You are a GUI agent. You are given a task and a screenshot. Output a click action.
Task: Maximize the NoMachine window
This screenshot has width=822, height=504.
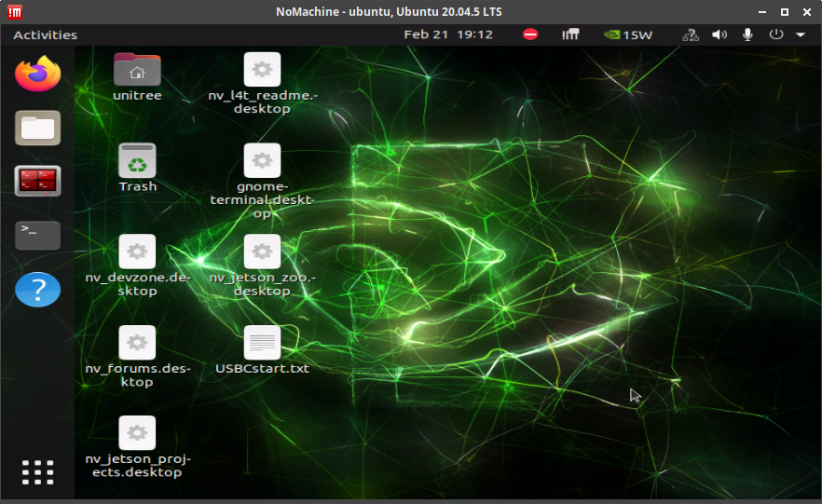[785, 11]
